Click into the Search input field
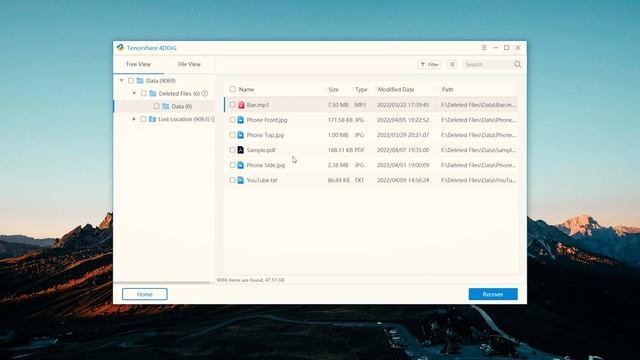Viewport: 640px width, 360px height. (x=488, y=64)
